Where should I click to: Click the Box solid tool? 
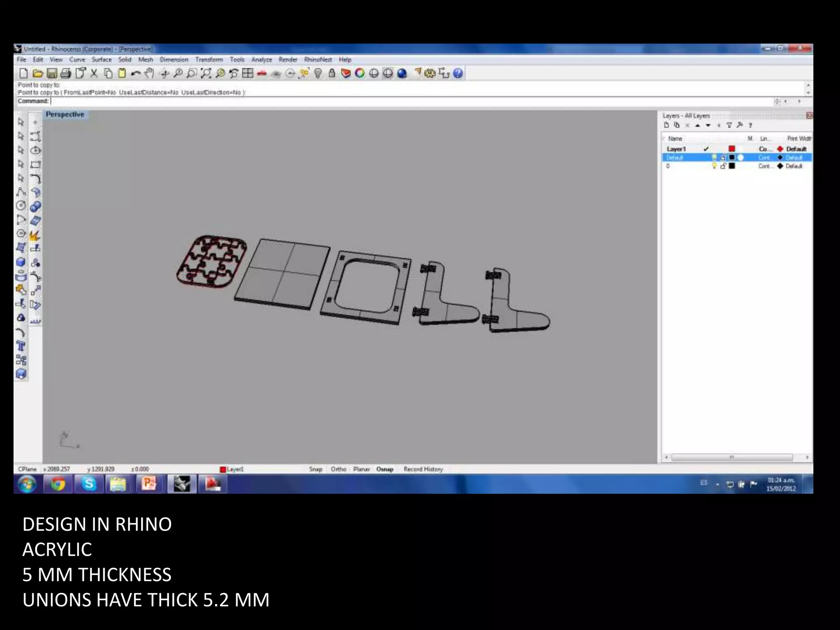point(21,262)
